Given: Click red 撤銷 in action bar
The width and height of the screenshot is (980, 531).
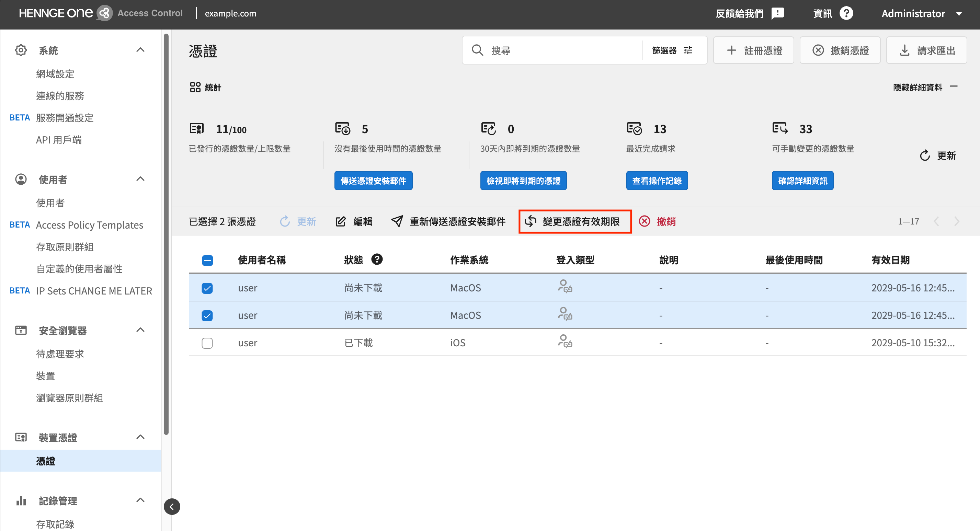Looking at the screenshot, I should [x=657, y=221].
